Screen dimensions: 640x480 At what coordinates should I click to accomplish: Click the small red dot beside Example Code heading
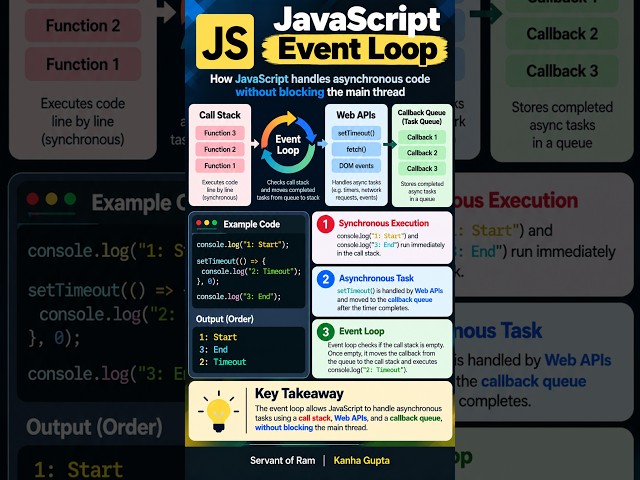point(199,223)
